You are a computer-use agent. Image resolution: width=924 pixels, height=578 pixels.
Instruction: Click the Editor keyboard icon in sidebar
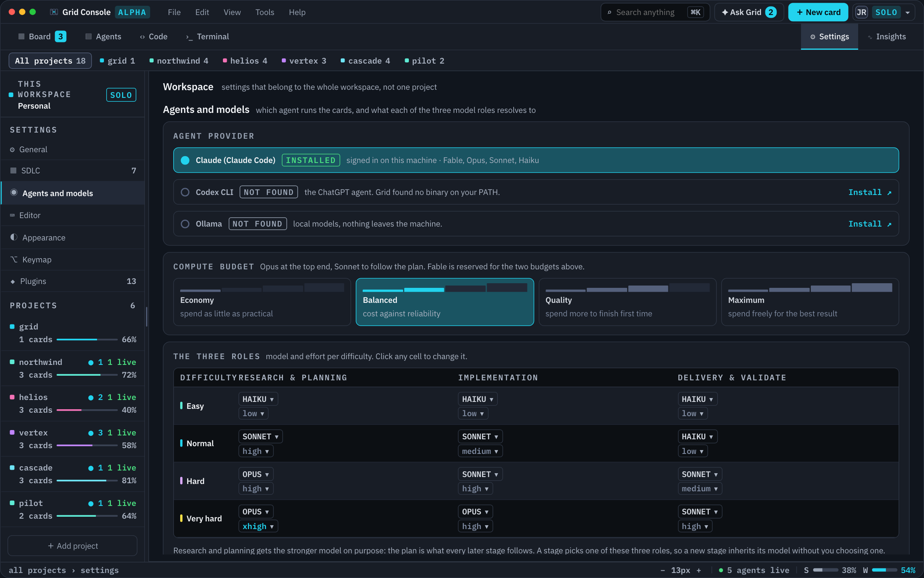pos(12,215)
